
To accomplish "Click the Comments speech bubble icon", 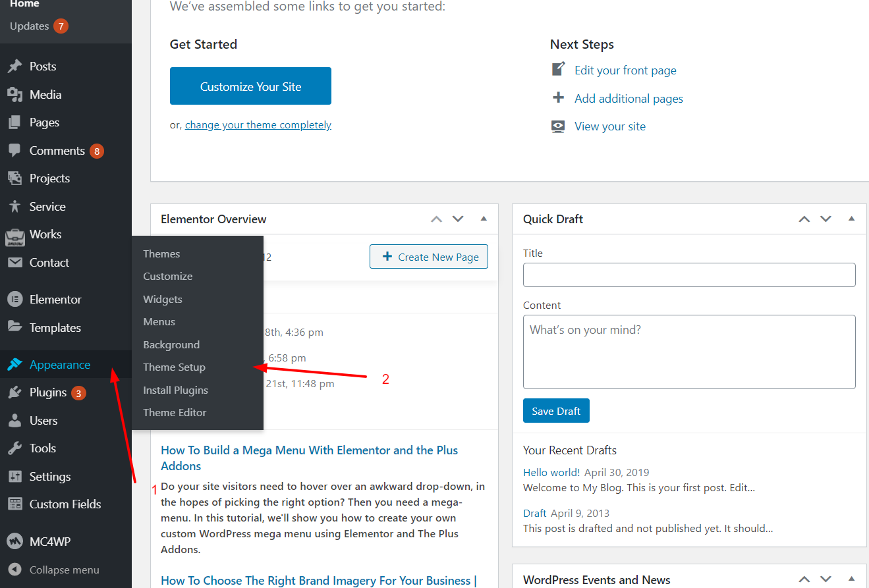I will pos(14,150).
